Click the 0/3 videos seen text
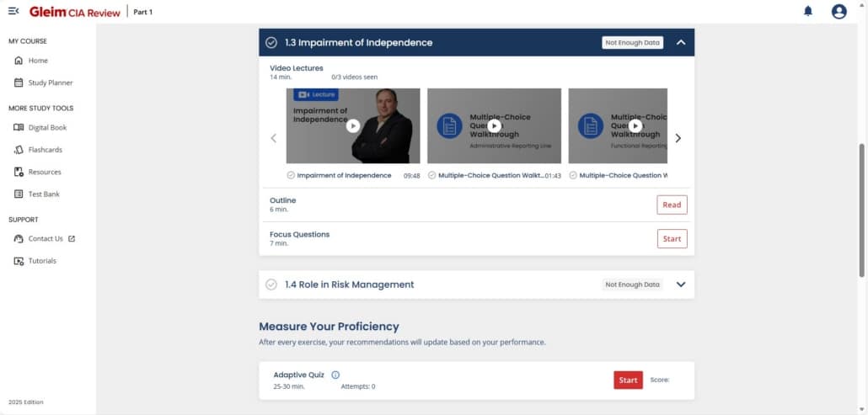This screenshot has height=415, width=868. (x=354, y=77)
